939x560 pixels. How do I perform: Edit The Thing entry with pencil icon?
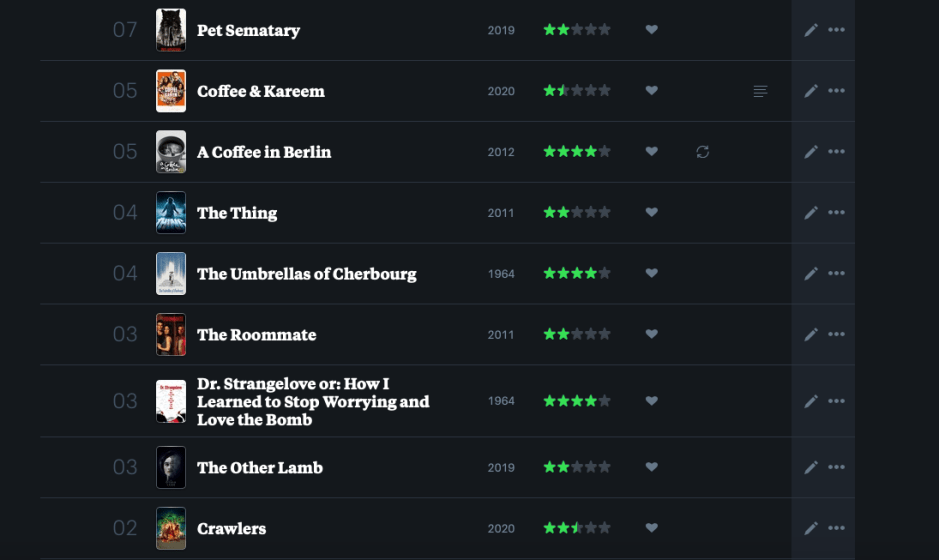(811, 213)
